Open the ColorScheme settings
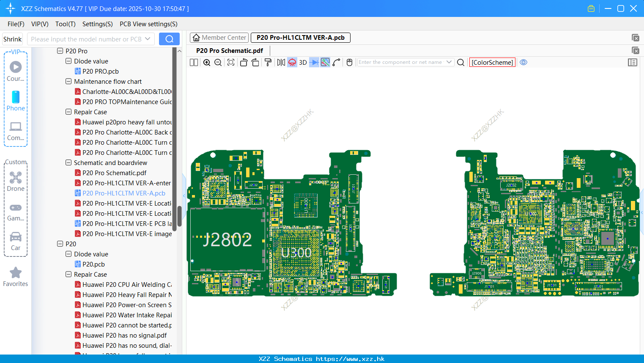 [492, 62]
